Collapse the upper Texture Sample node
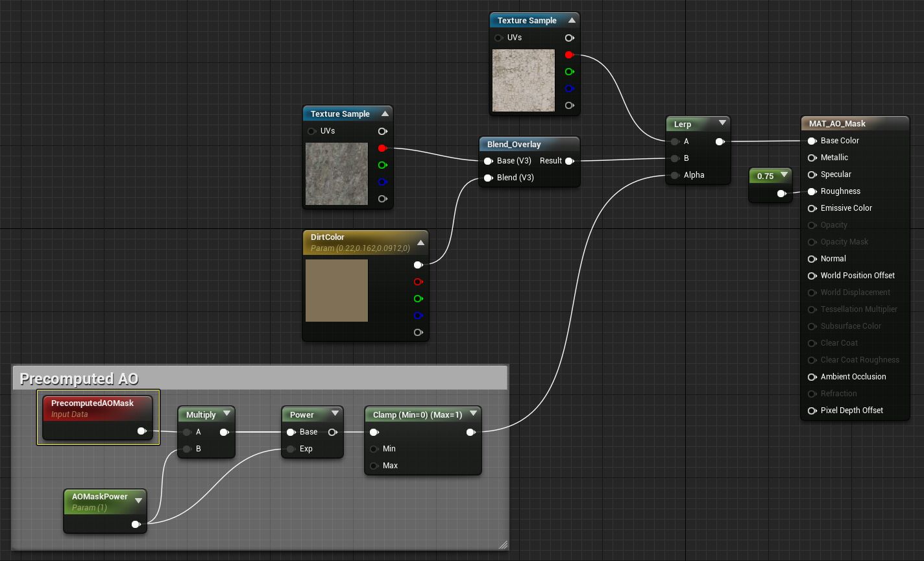Screen dimensions: 924x561 (x=572, y=20)
